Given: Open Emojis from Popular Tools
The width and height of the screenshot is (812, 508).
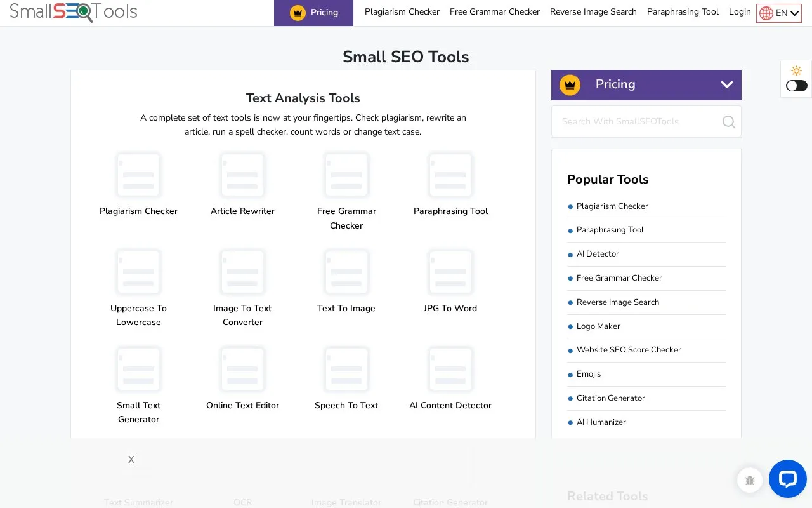Looking at the screenshot, I should click(x=589, y=374).
